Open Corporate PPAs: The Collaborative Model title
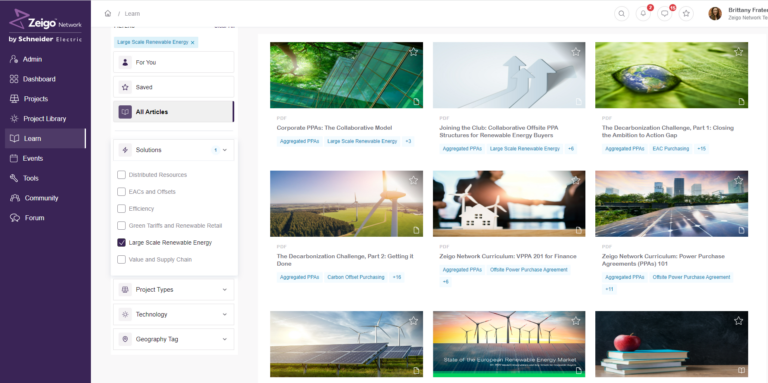Image resolution: width=768 pixels, height=383 pixels. (334, 128)
